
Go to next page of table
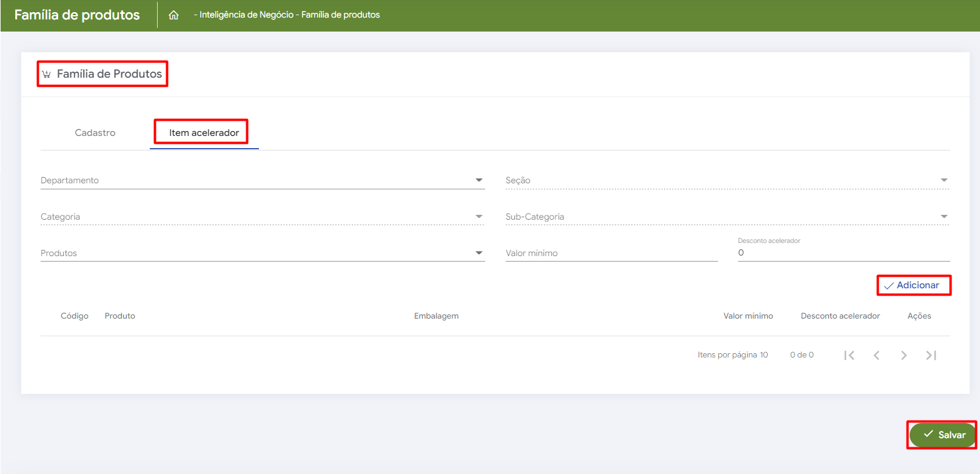click(x=904, y=355)
